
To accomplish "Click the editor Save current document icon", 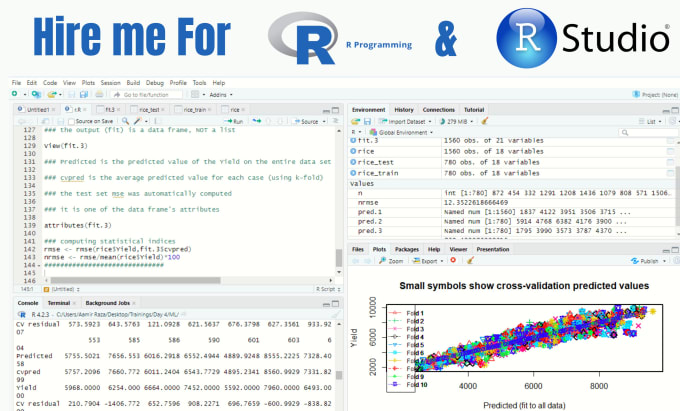I will (x=61, y=121).
